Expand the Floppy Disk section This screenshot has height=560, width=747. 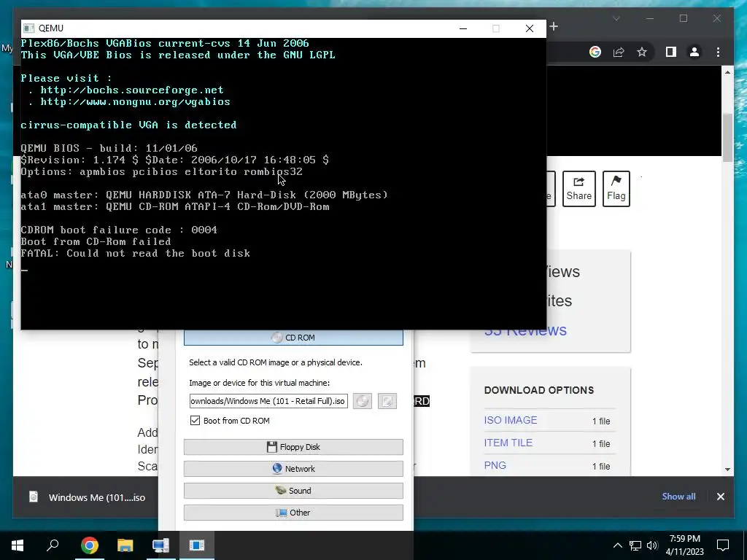point(293,447)
